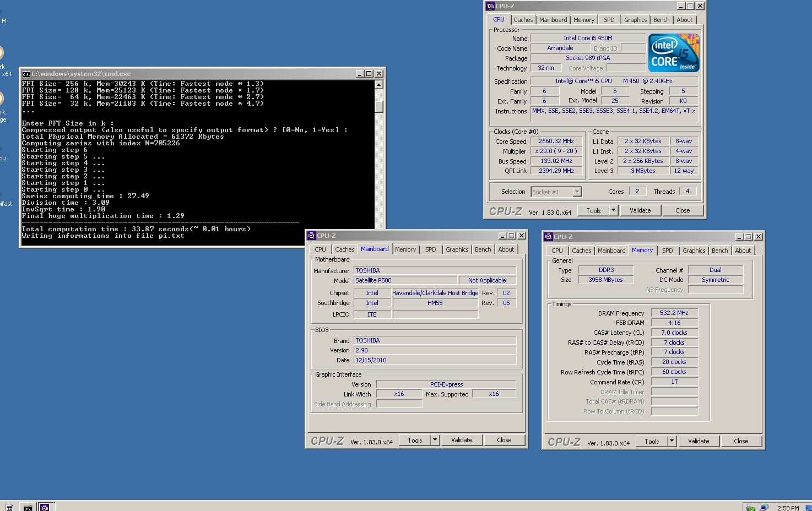Screen dimensions: 812x511
Task: Open SPD tab in top CPU-Z window
Action: 609,20
